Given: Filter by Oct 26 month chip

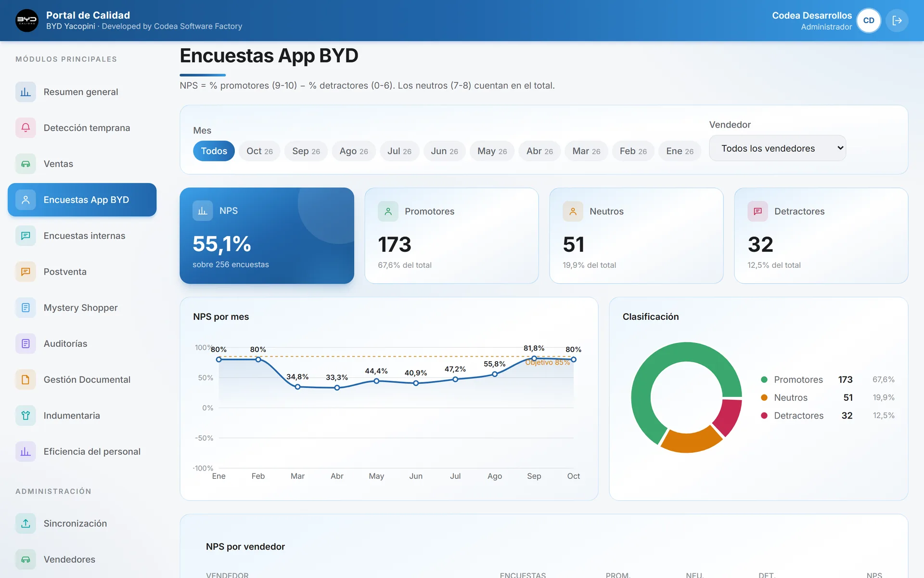Looking at the screenshot, I should [259, 151].
